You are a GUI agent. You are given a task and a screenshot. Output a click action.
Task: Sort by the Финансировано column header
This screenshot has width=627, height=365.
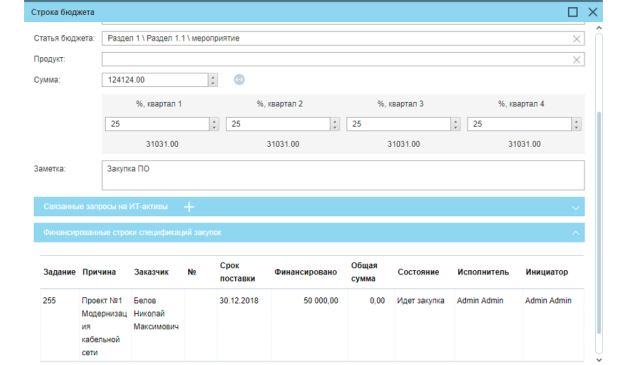pos(306,272)
